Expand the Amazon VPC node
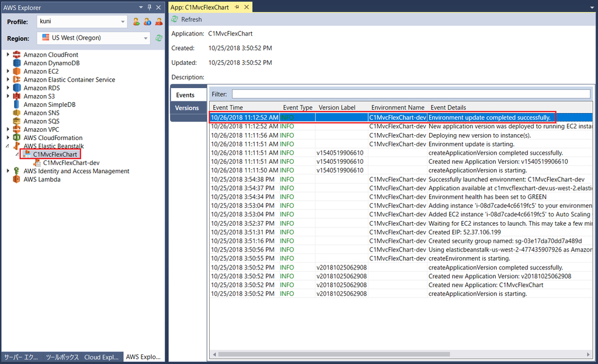598x364 pixels. click(8, 129)
